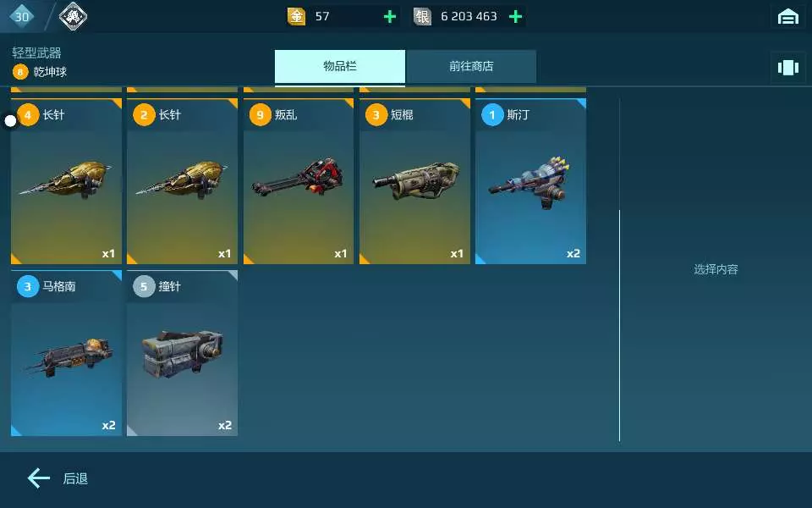Open the 前往商店 store tab
Image resolution: width=812 pixels, height=508 pixels.
point(471,66)
